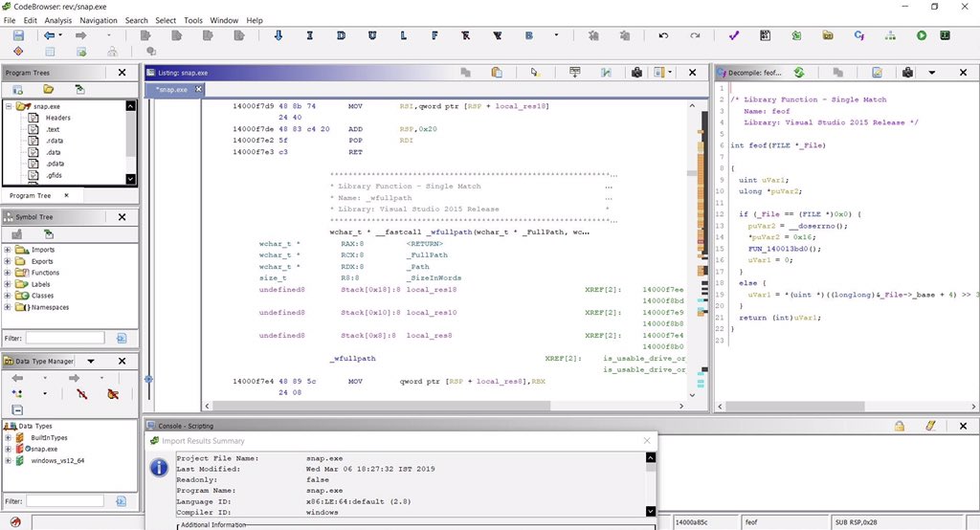Click the Symbol Tree filter options button

tap(122, 338)
